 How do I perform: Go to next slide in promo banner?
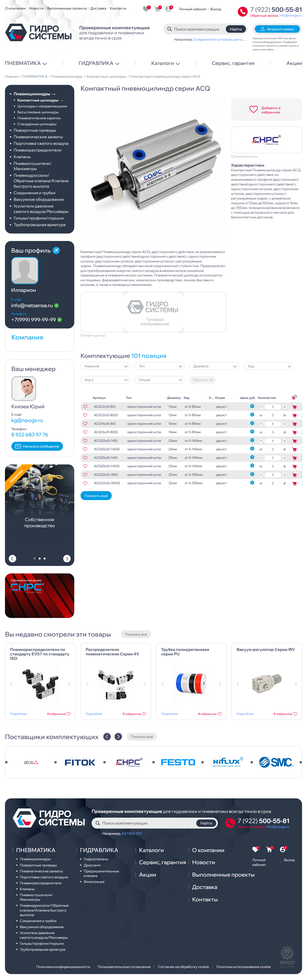pyautogui.click(x=67, y=558)
